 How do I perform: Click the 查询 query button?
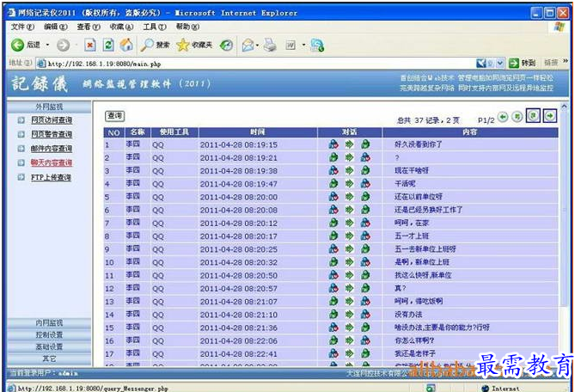(114, 116)
